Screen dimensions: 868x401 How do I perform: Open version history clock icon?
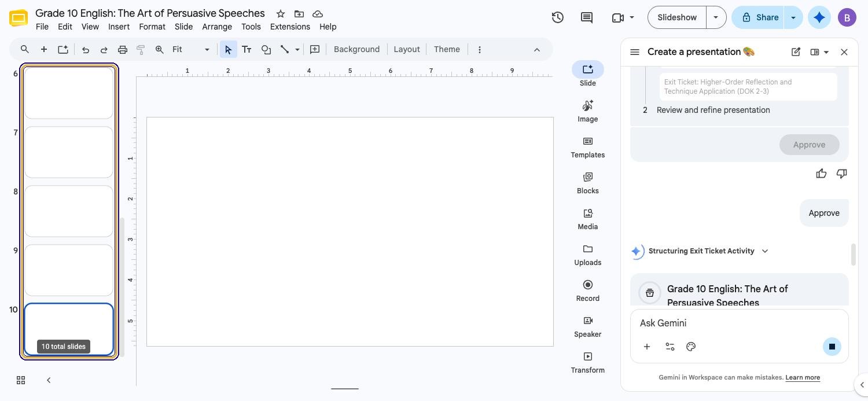[x=558, y=17]
